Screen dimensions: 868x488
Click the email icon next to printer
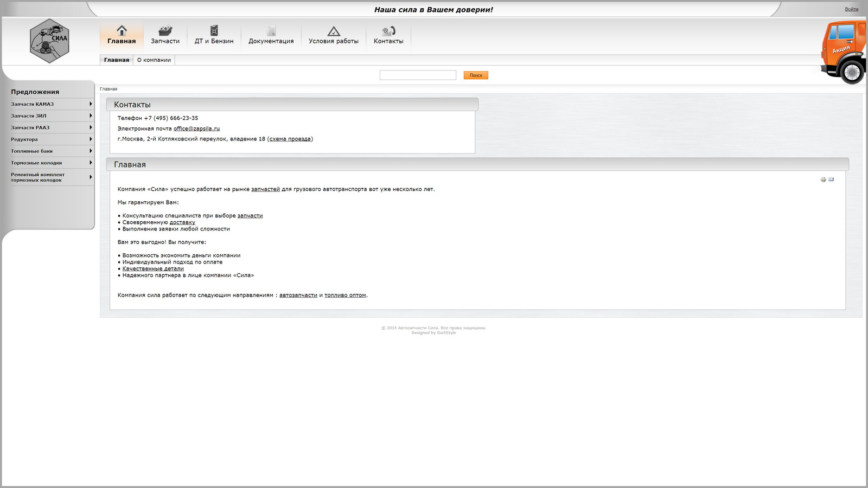click(831, 179)
